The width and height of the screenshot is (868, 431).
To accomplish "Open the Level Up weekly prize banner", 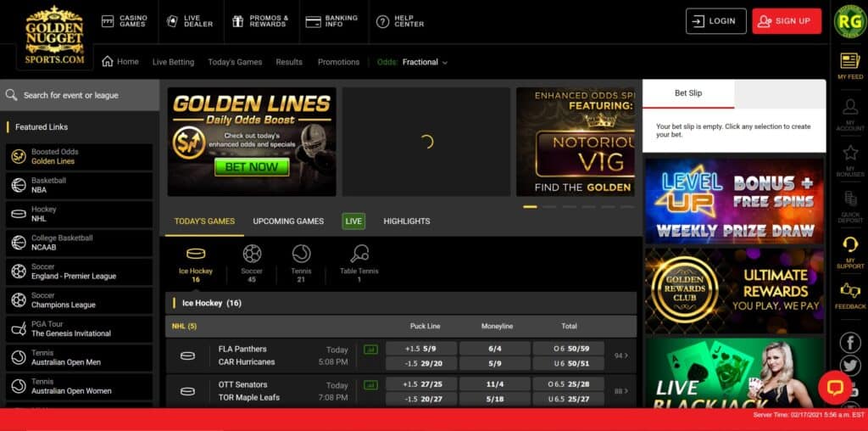I will [734, 200].
